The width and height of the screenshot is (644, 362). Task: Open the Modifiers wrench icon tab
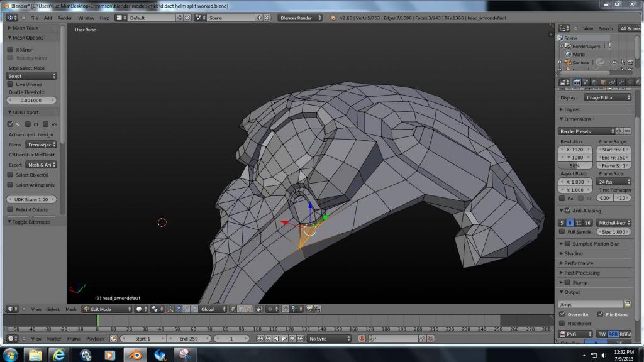tap(621, 82)
